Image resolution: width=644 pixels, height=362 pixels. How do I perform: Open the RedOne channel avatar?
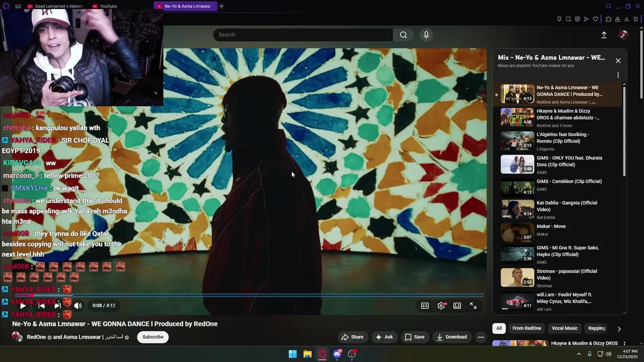click(17, 337)
